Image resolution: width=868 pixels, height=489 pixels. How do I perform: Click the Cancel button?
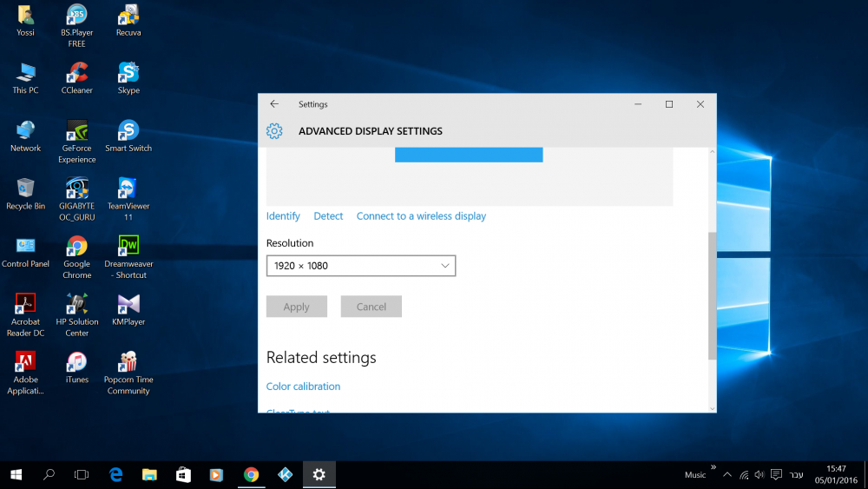pos(372,307)
